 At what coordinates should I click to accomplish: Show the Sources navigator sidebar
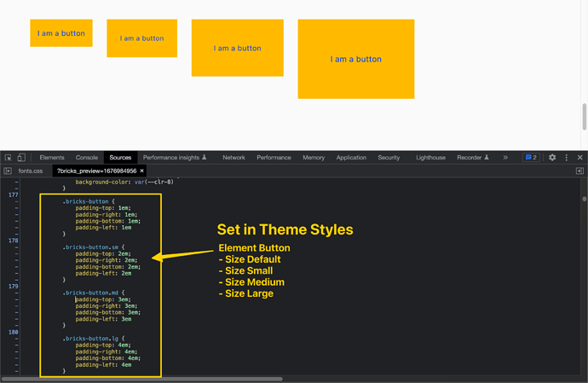pos(8,171)
